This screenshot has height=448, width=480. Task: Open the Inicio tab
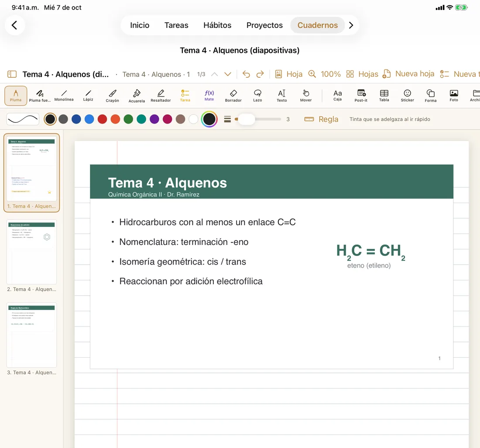coord(140,25)
